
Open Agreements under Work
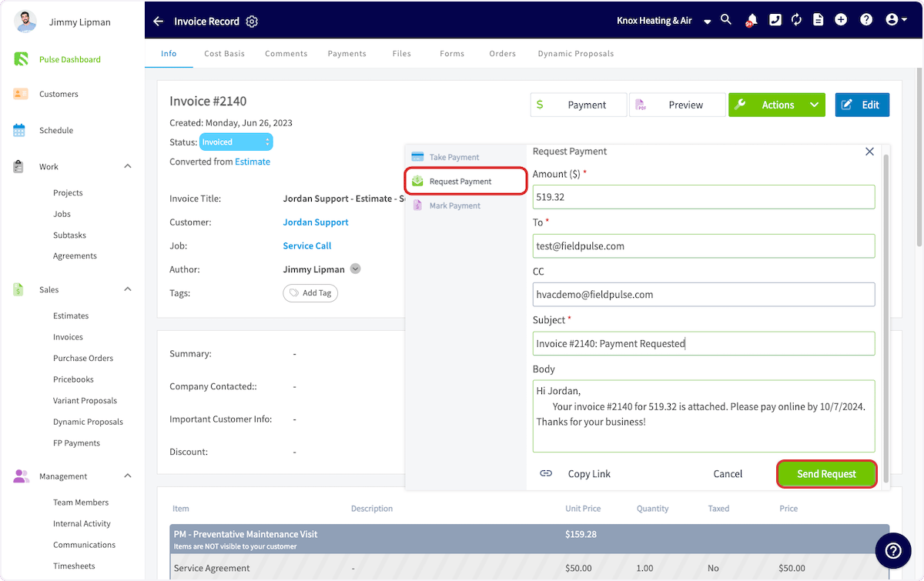[x=75, y=255]
